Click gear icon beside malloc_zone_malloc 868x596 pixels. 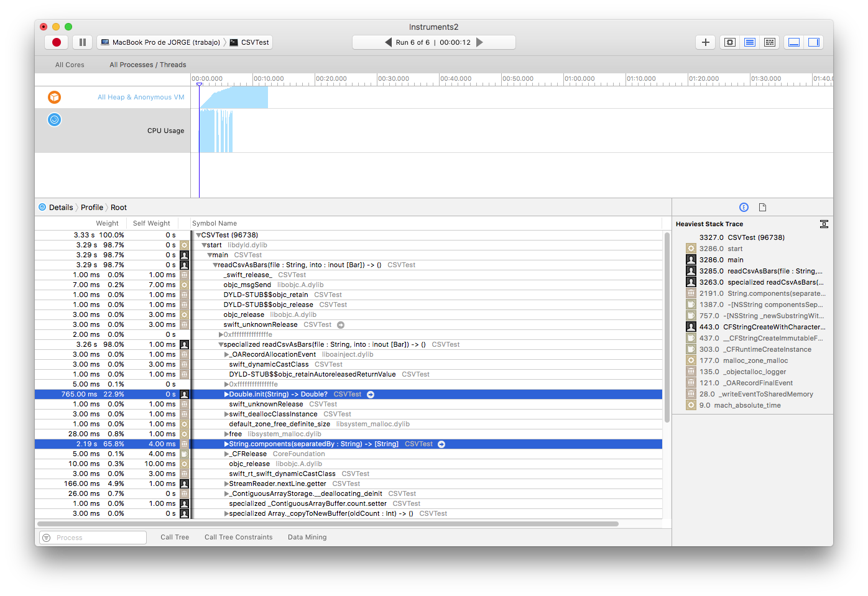coord(691,360)
